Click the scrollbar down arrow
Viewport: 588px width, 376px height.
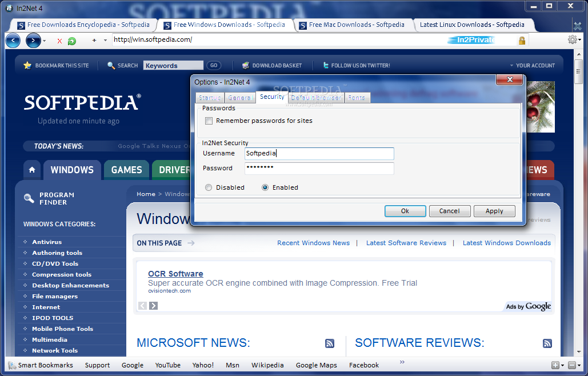pos(579,353)
